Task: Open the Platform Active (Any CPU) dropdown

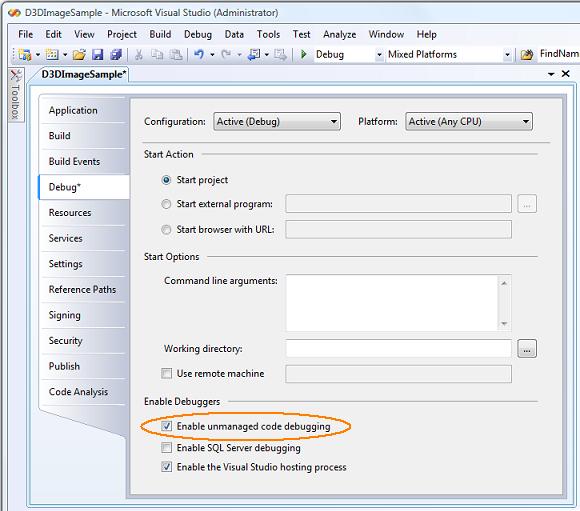Action: click(469, 121)
